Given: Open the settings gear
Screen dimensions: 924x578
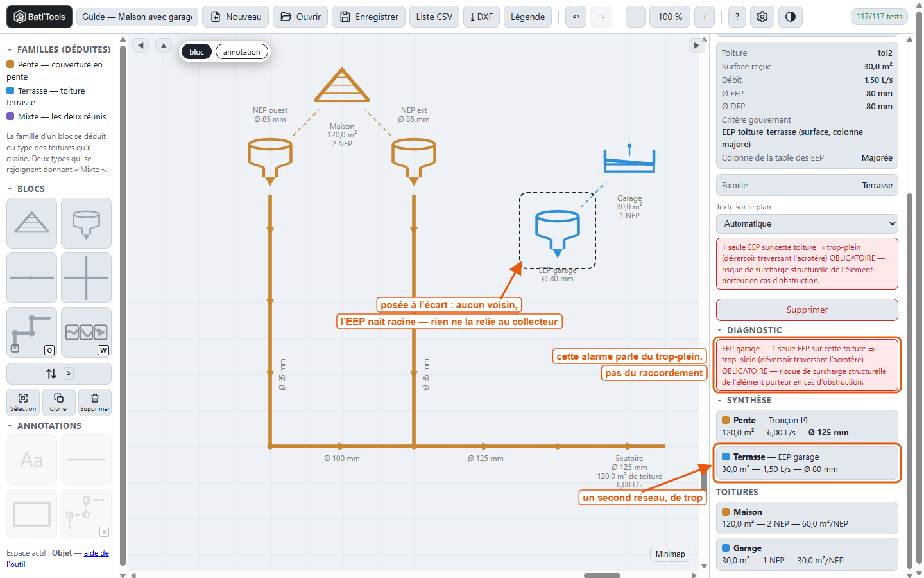Looking at the screenshot, I should 762,17.
